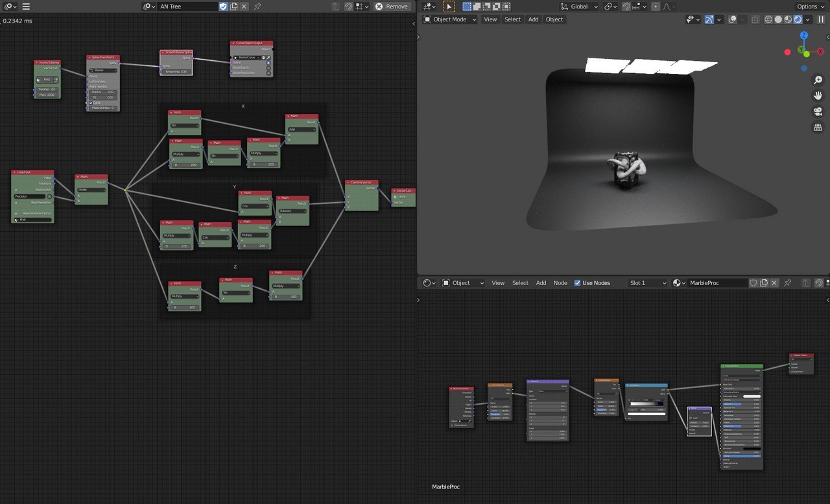Toggle viewport overlays
The width and height of the screenshot is (830, 504).
[732, 19]
